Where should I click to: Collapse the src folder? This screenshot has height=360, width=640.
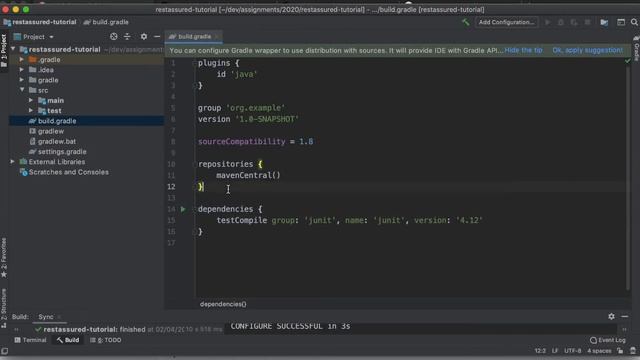pyautogui.click(x=22, y=90)
